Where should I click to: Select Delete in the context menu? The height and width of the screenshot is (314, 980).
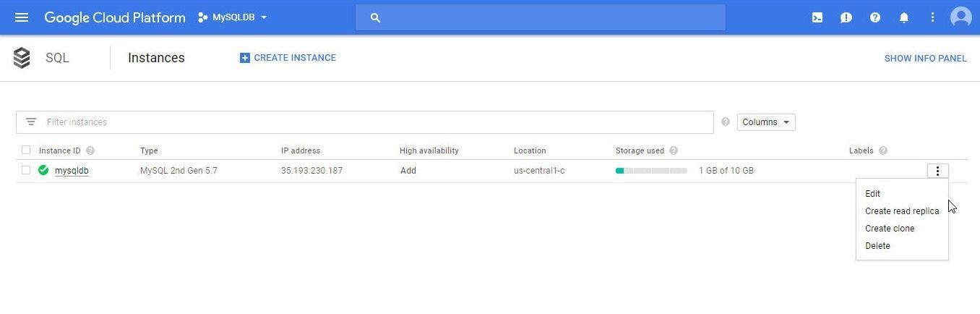coord(877,246)
